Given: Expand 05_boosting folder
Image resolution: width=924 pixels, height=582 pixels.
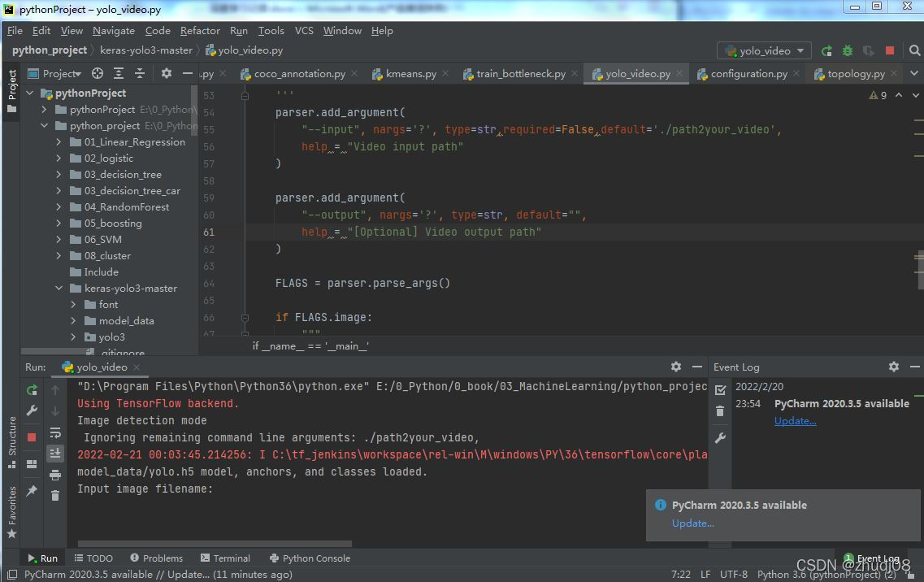Looking at the screenshot, I should (x=59, y=224).
